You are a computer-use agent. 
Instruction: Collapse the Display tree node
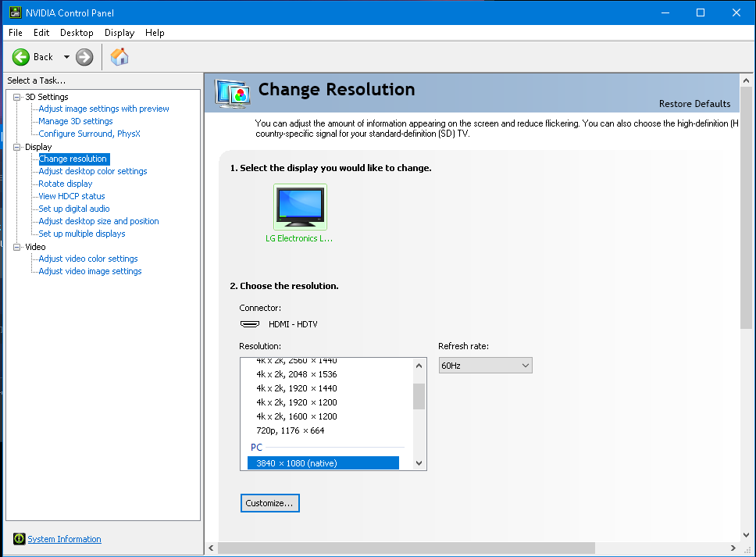(17, 147)
